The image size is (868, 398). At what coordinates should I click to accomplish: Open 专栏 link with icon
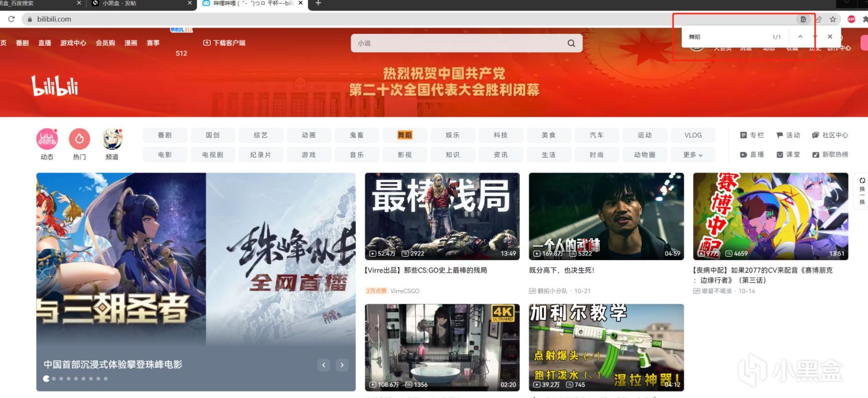click(752, 135)
